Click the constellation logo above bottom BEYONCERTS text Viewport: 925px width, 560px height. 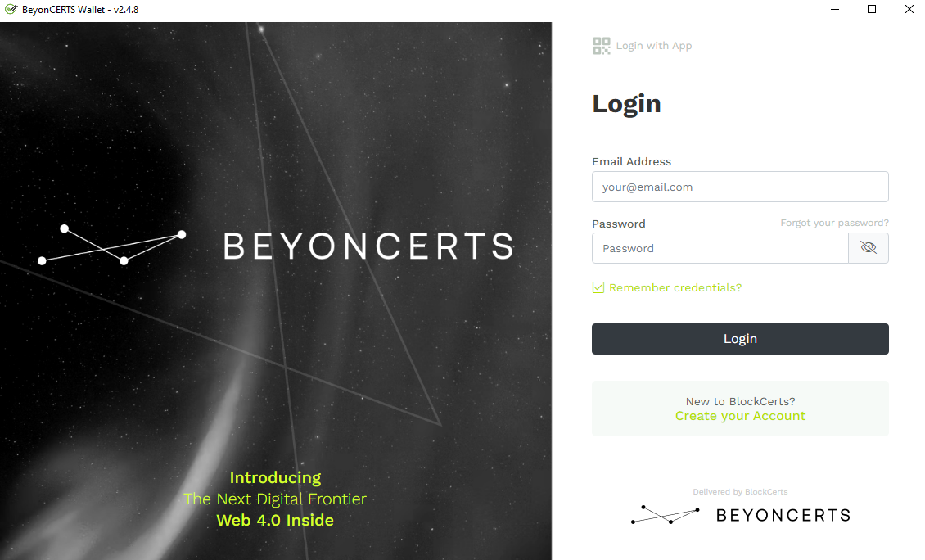point(665,514)
